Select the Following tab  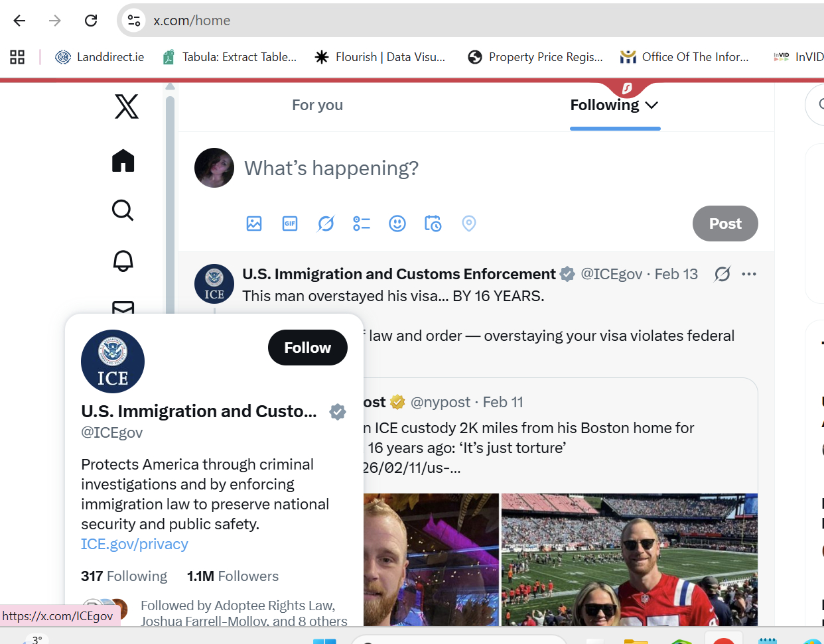tap(605, 105)
